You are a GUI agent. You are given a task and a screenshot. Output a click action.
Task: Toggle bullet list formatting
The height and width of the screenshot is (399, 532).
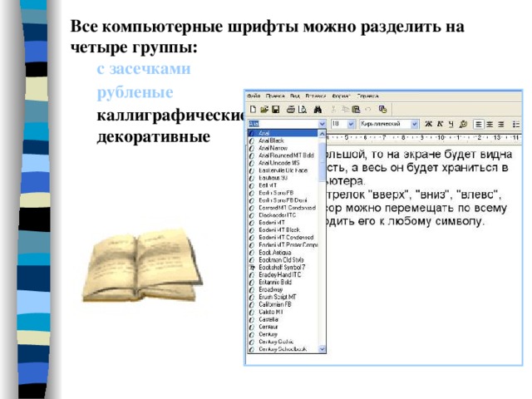515,125
